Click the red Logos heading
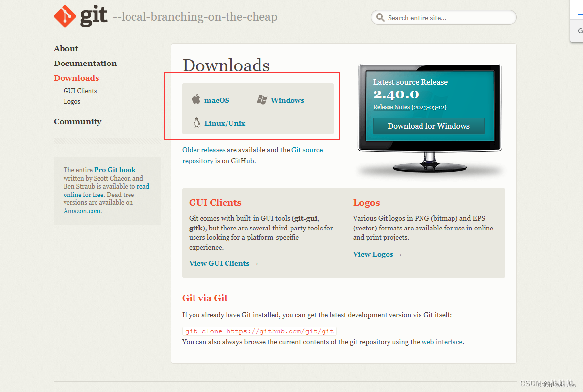583x392 pixels. [366, 203]
